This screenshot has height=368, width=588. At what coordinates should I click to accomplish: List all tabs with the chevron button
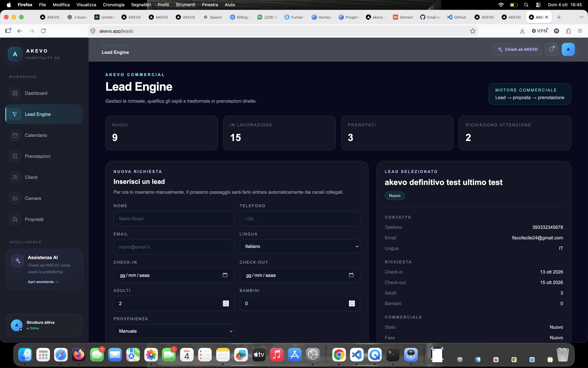[581, 17]
